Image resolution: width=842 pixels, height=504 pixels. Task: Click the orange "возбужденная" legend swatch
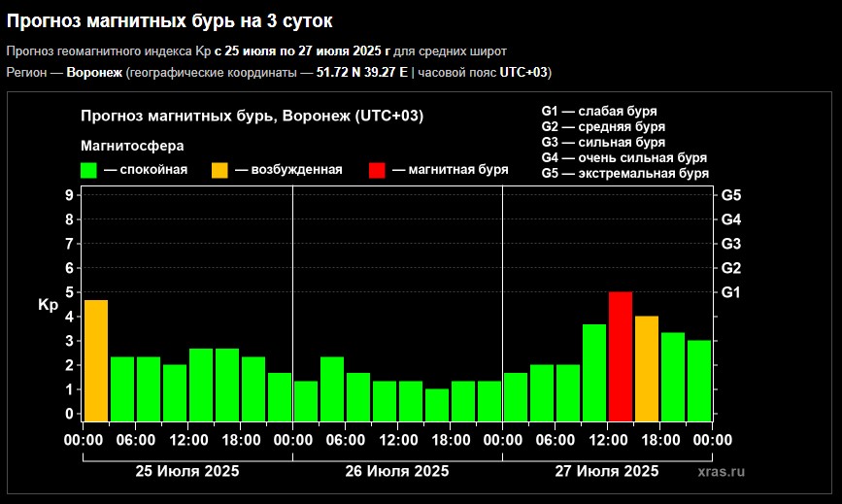pyautogui.click(x=220, y=170)
